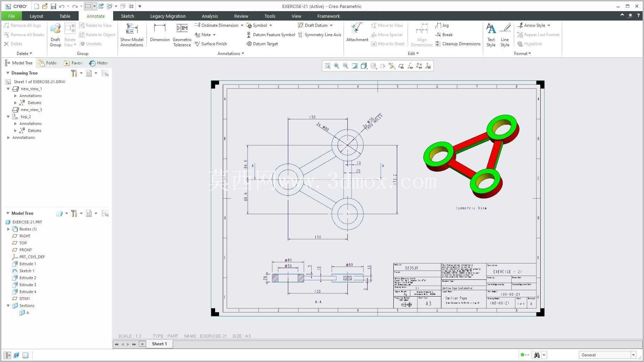The image size is (644, 362).
Task: Open the Symbol dropdown arrow
Action: [270, 25]
